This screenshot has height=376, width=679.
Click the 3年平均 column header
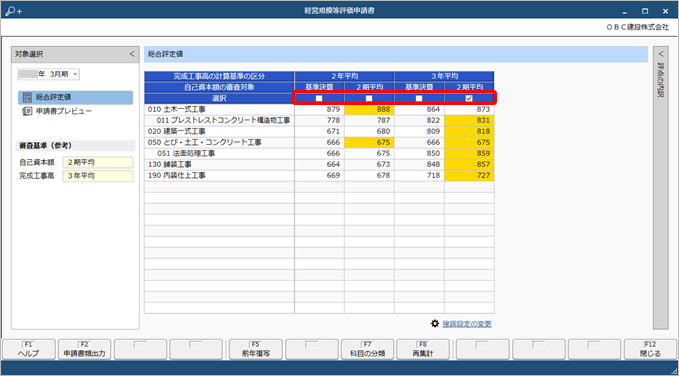click(444, 76)
